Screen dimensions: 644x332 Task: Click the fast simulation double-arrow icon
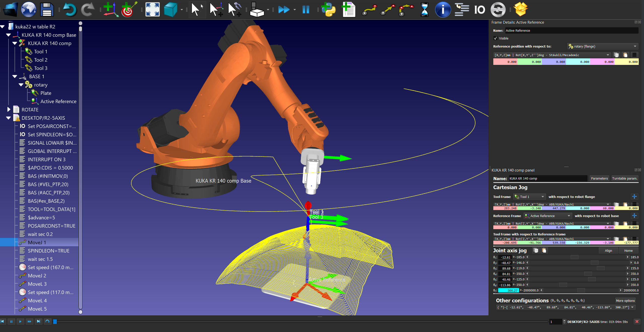(284, 10)
